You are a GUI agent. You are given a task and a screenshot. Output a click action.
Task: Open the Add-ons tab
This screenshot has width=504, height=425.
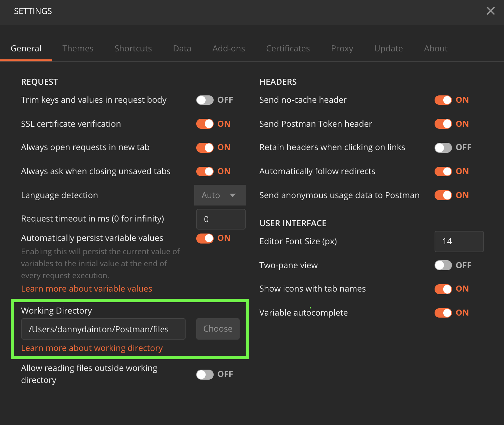point(229,48)
